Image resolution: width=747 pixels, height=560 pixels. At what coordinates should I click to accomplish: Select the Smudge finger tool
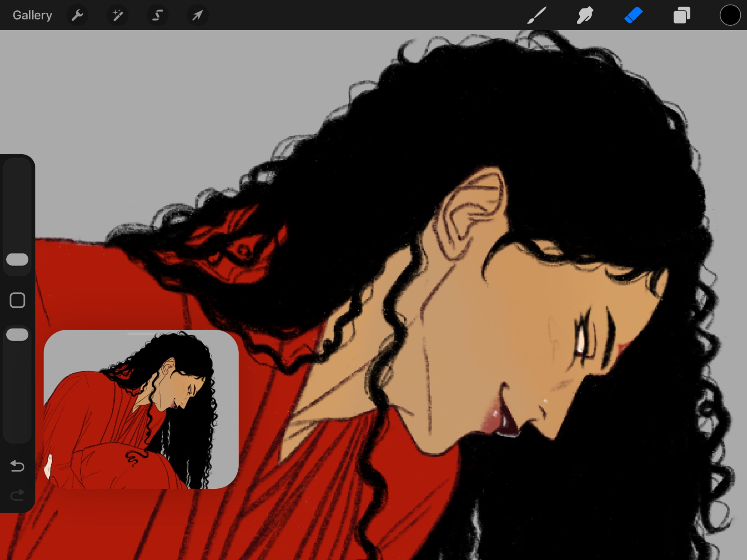[585, 15]
